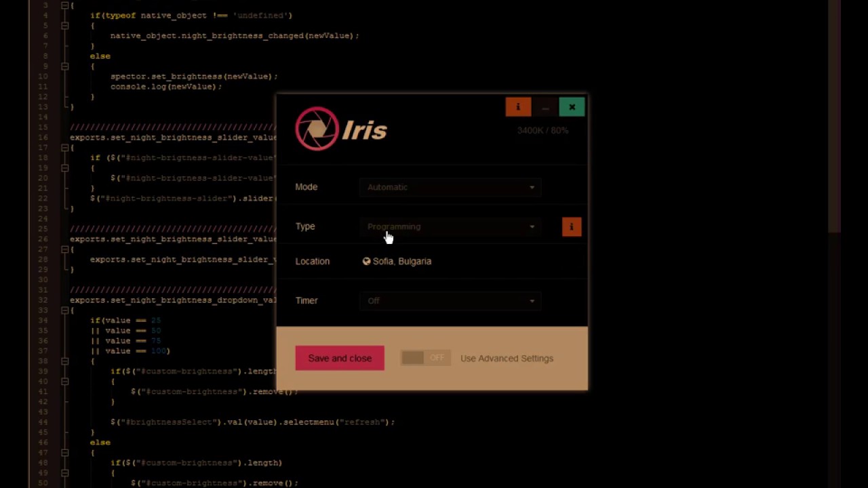Click the custom-brightness .length code line 48
Image resolution: width=868 pixels, height=488 pixels.
pyautogui.click(x=196, y=463)
